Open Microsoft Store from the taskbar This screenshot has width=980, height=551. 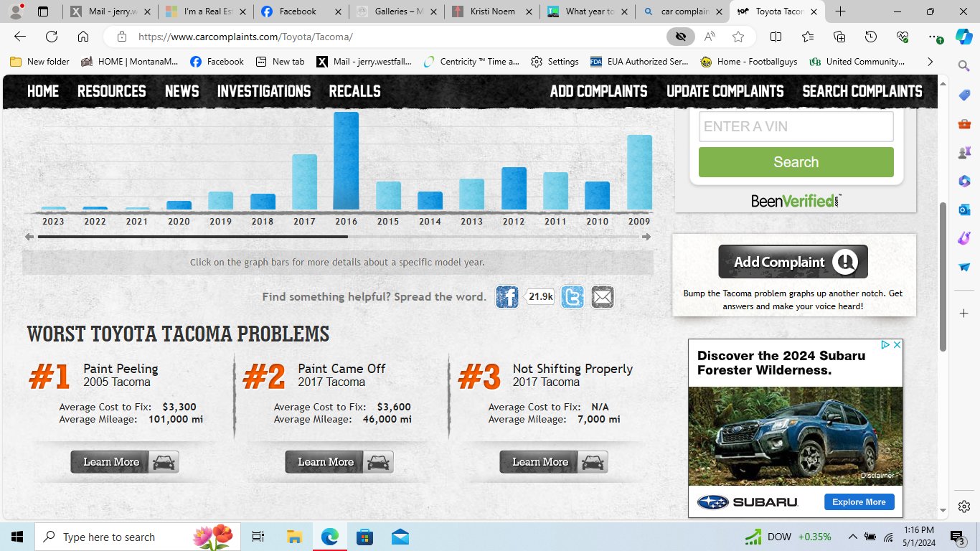pos(364,537)
